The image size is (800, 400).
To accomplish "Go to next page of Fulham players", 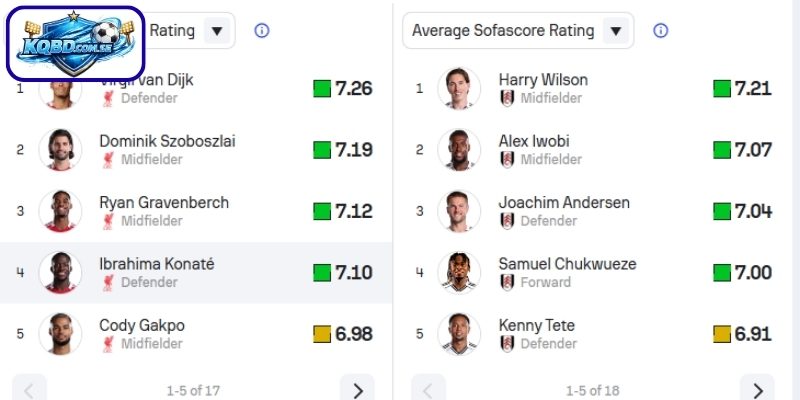I will [757, 389].
